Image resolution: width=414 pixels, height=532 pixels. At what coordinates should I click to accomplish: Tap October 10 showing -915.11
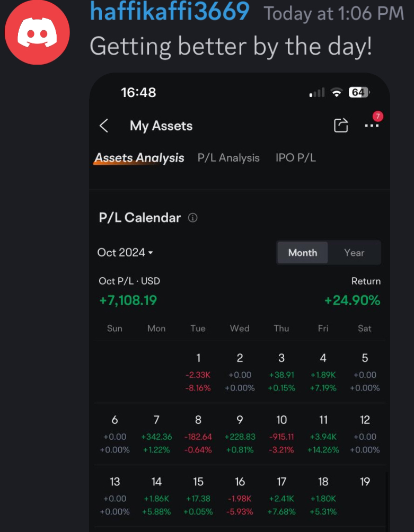pyautogui.click(x=281, y=436)
